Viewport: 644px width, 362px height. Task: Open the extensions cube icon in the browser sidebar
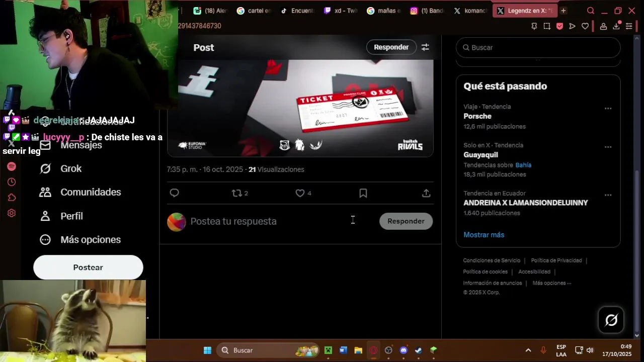pyautogui.click(x=12, y=198)
